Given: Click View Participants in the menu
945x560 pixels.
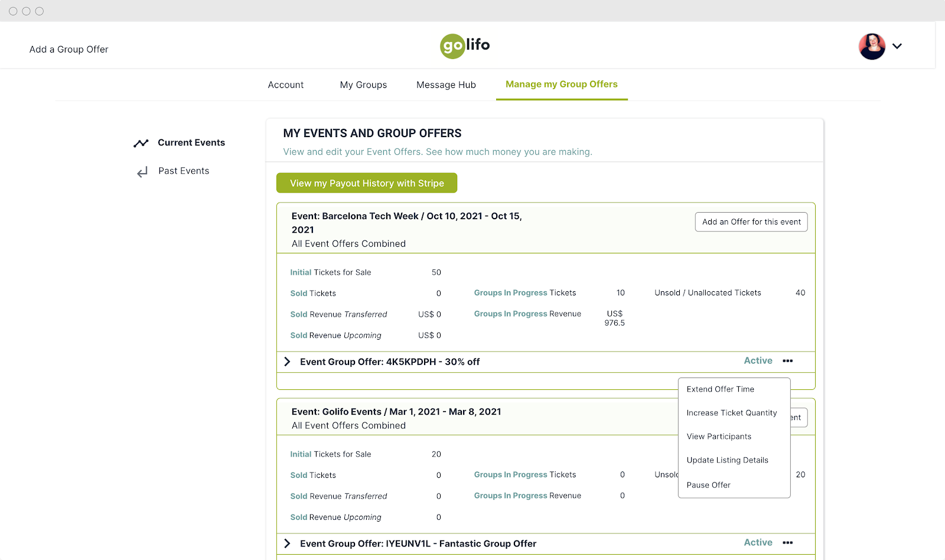Looking at the screenshot, I should (x=719, y=437).
